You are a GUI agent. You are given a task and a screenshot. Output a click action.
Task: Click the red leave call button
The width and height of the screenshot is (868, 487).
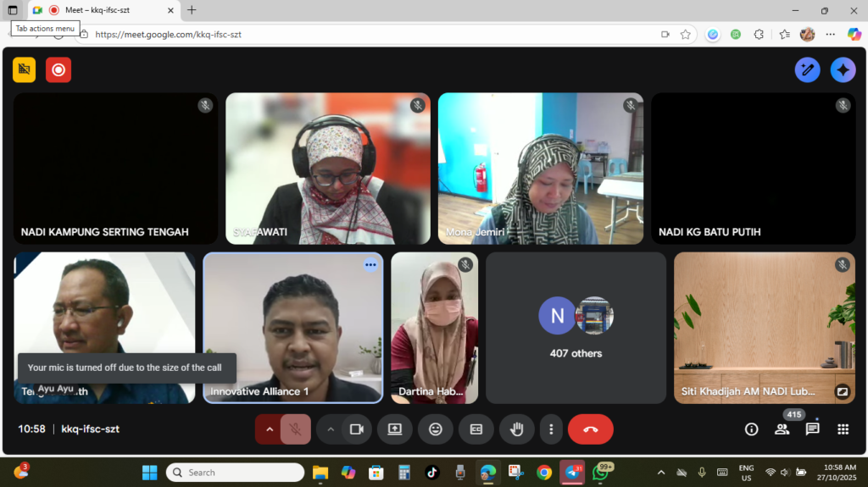click(590, 429)
